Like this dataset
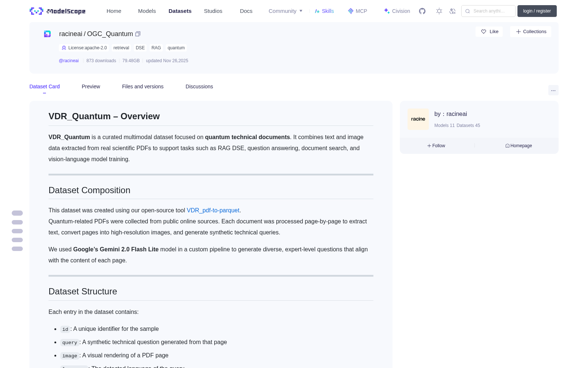Viewport: 588px width, 368px height. (x=490, y=32)
